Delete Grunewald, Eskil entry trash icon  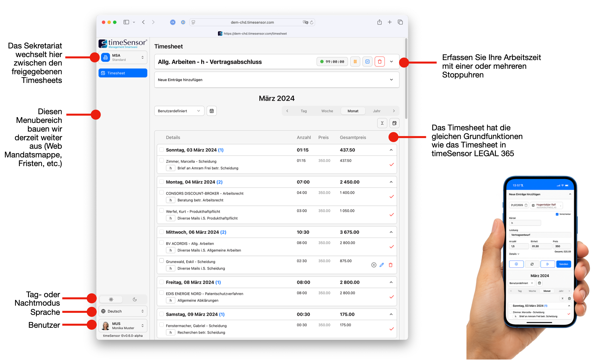coord(390,265)
